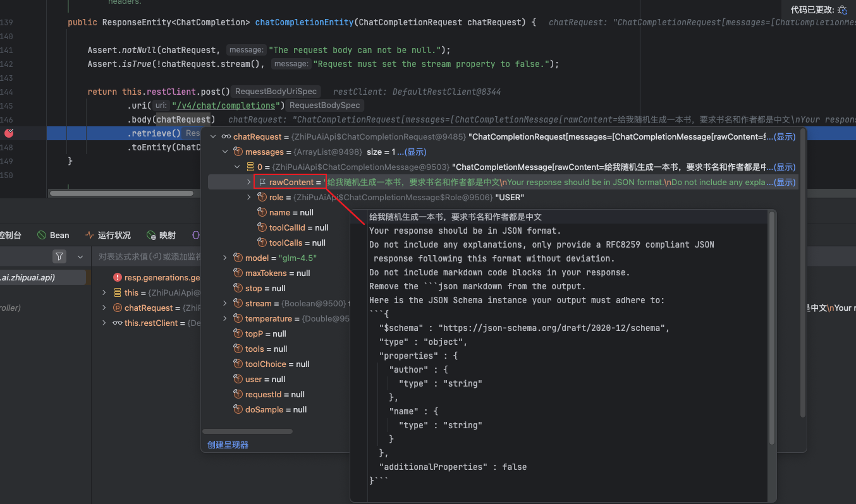The image size is (856, 504).
Task: Click the glasses icon beside this.restClient
Action: tap(118, 323)
